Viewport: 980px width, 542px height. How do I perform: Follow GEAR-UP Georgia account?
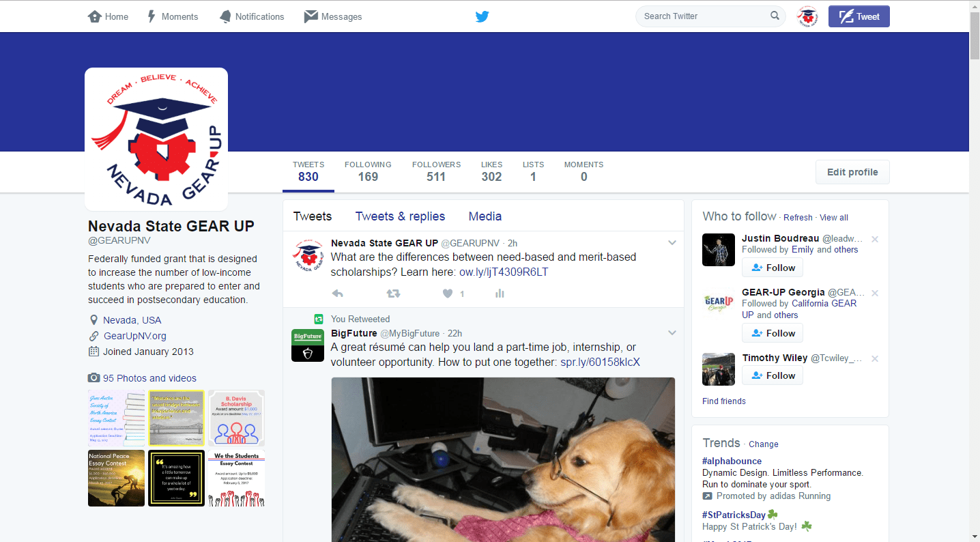click(x=773, y=333)
